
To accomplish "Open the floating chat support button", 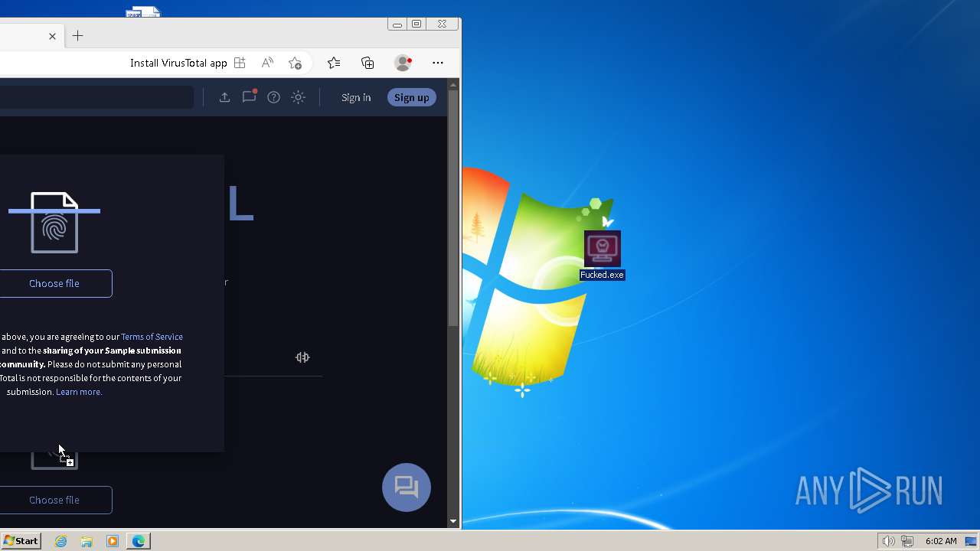I will point(407,487).
